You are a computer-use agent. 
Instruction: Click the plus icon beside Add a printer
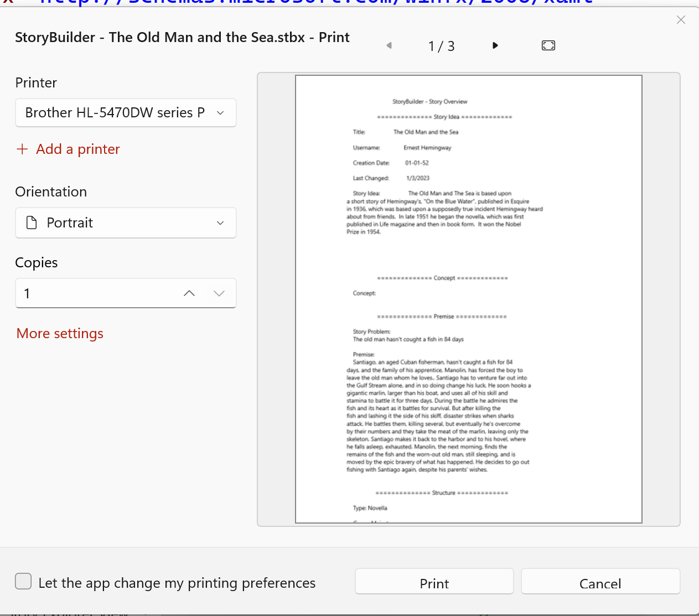tap(22, 149)
